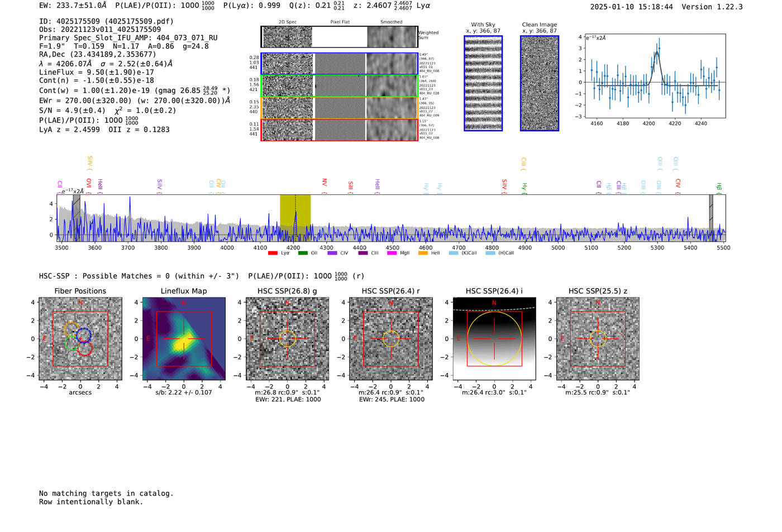Click the green fiber circle in Fiber Positions
The width and height of the screenshot is (782, 532).
[72, 343]
